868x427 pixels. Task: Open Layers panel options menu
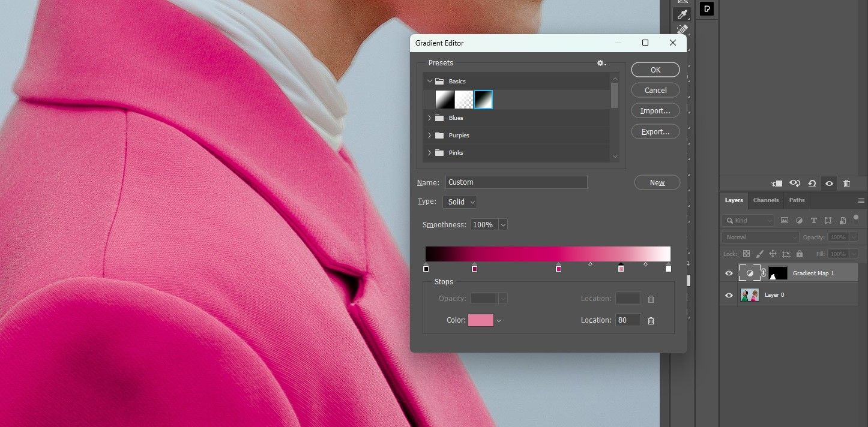(x=861, y=200)
